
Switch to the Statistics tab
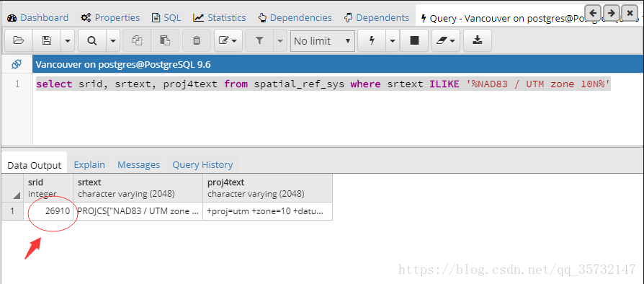[x=220, y=18]
